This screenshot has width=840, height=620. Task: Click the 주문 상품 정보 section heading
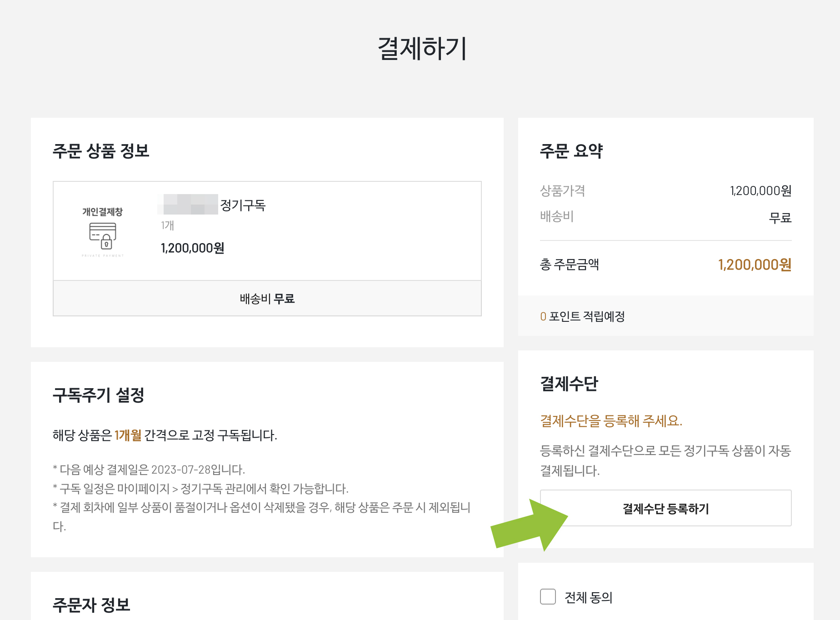(101, 151)
